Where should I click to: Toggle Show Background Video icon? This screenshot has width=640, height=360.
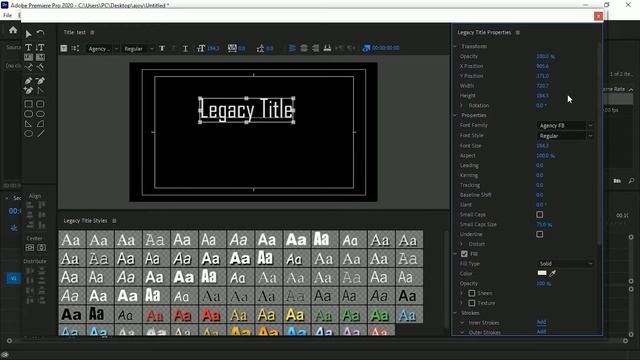coord(366,48)
